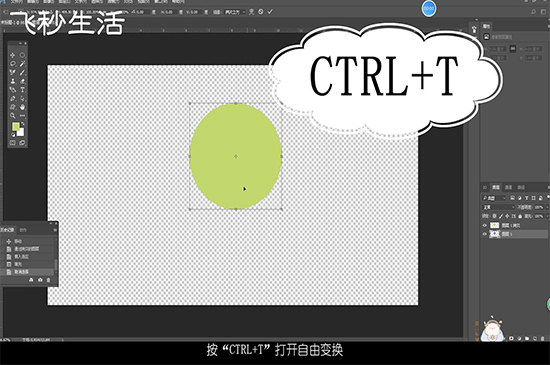Open the History panel flyout menu
Viewport: 550px width, 365px height.
55,230
